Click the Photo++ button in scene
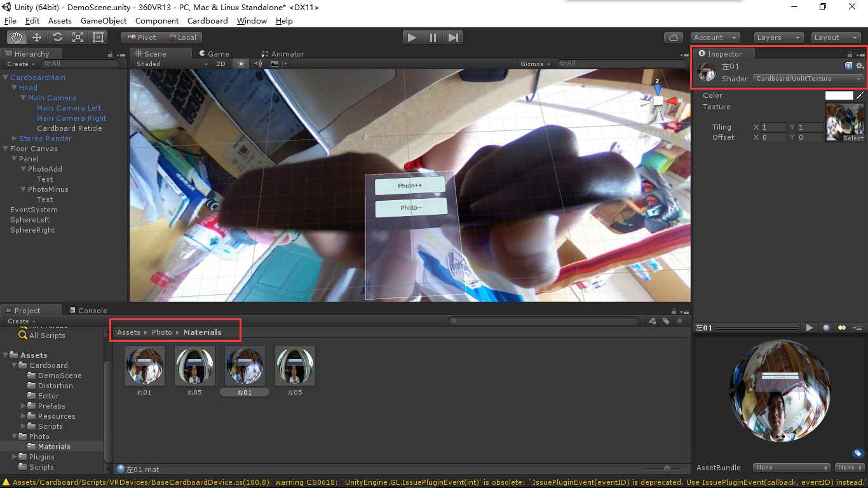The image size is (868, 488). (410, 186)
